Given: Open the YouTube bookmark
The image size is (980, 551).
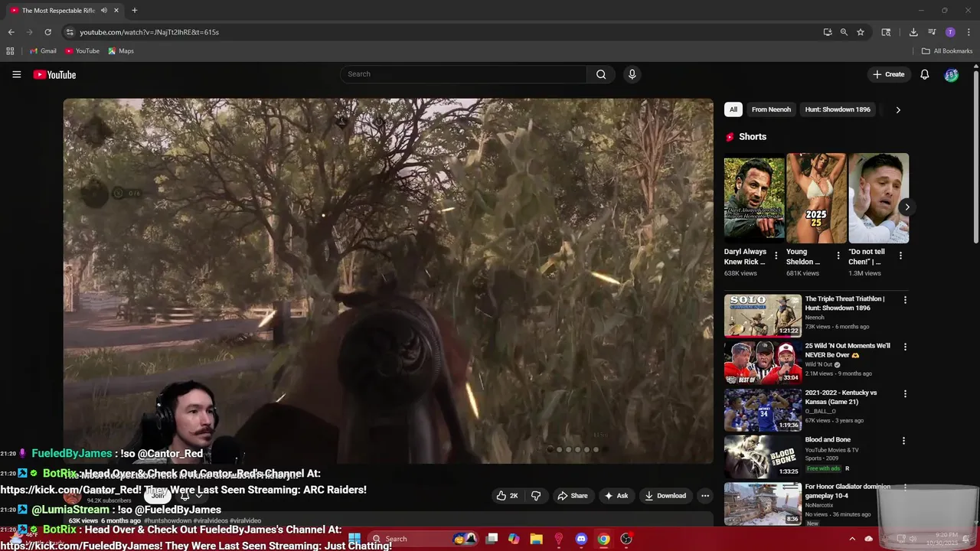Looking at the screenshot, I should [83, 51].
